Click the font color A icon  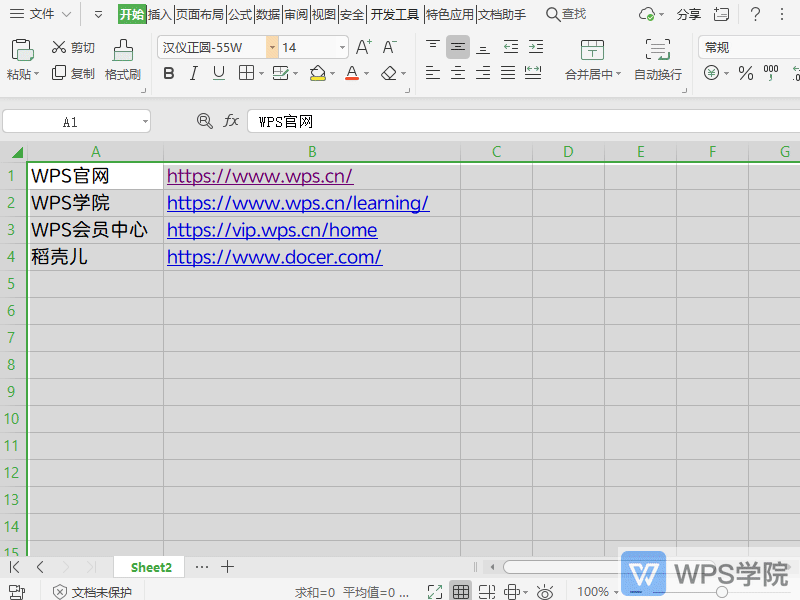(x=351, y=73)
